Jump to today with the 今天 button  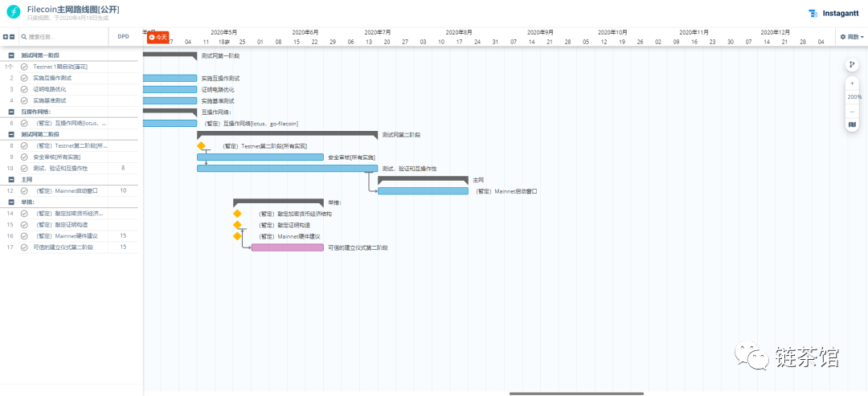click(158, 37)
